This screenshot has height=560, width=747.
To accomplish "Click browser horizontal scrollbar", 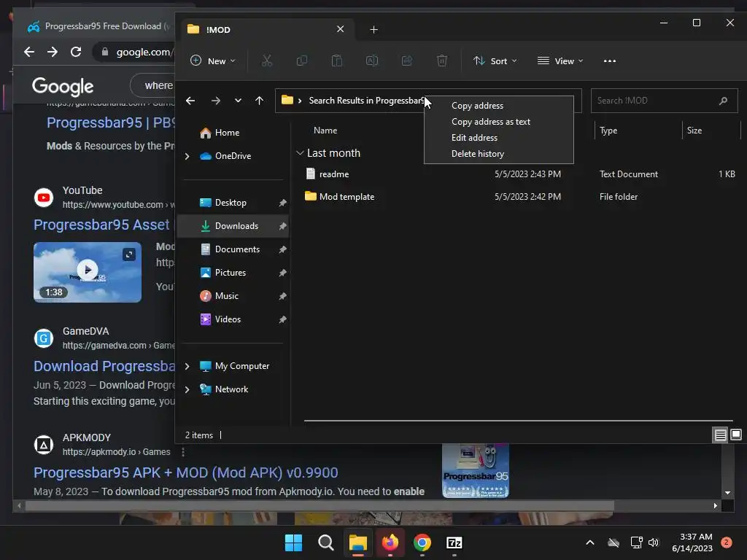I will [x=320, y=506].
